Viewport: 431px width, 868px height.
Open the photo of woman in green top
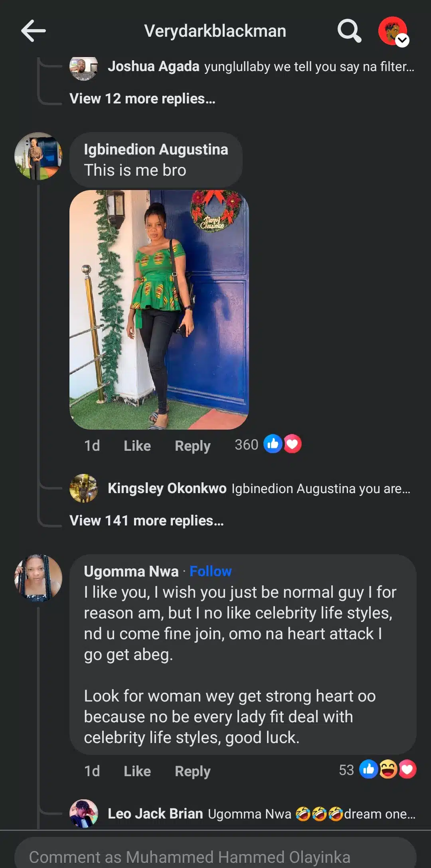(x=159, y=310)
